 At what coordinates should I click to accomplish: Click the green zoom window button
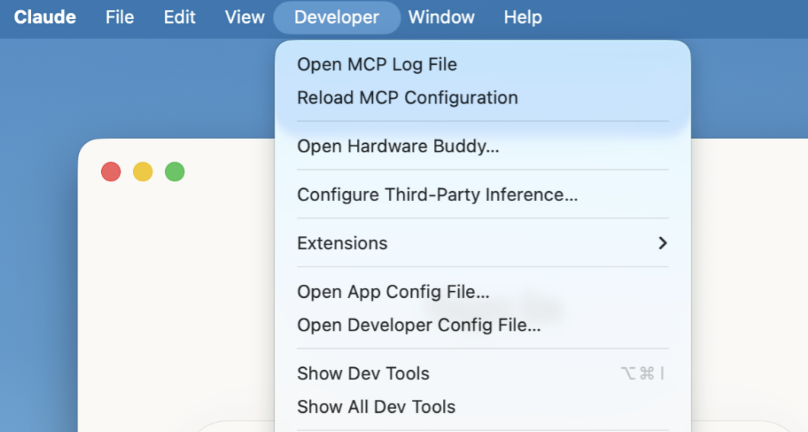[x=175, y=172]
